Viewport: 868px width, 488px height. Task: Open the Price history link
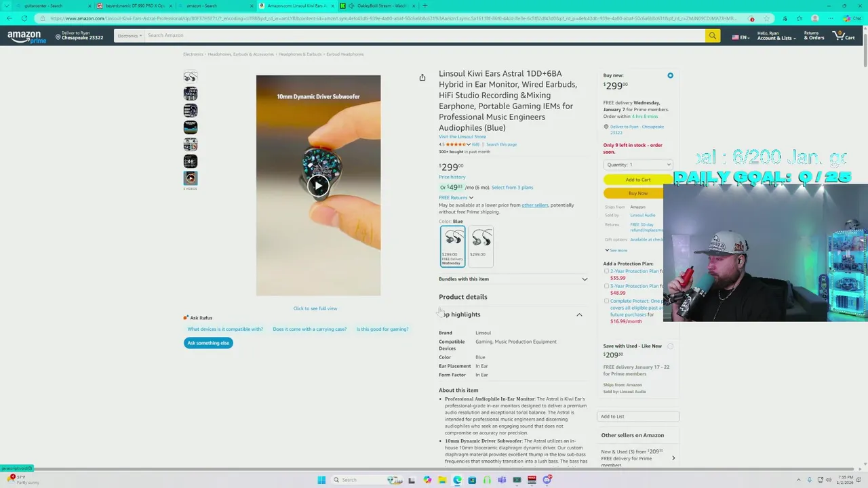[x=452, y=177]
